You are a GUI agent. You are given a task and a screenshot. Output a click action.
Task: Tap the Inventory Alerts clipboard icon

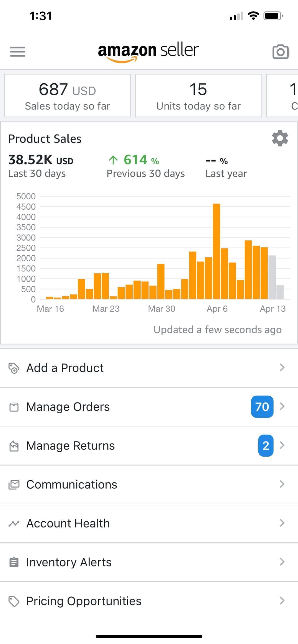14,562
